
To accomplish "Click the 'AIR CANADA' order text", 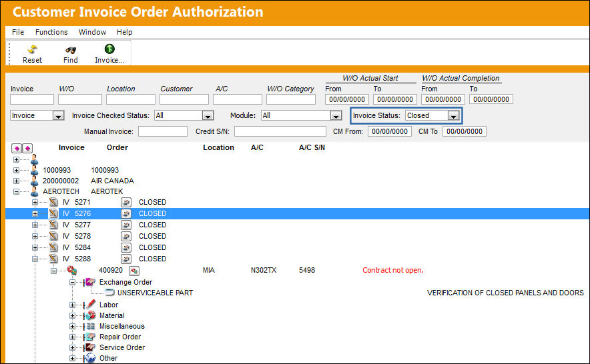I will pos(112,181).
